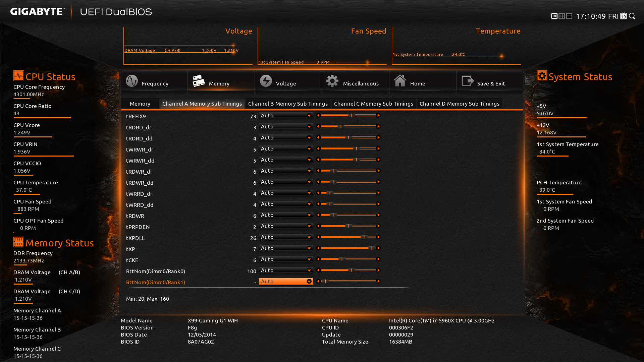Select the tRDWR_dd timing row label
This screenshot has width=644, height=362.
click(x=140, y=183)
